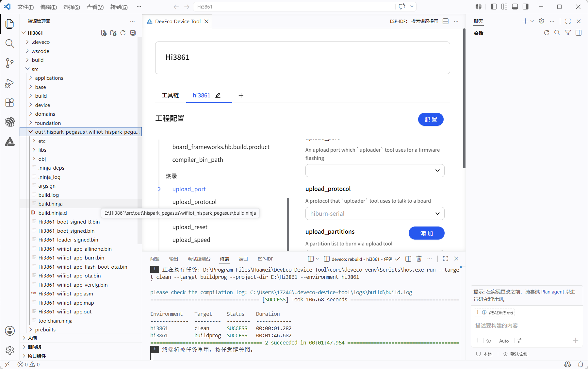Open the remote window indicator in status bar
Image resolution: width=588 pixels, height=369 pixels.
[7, 364]
